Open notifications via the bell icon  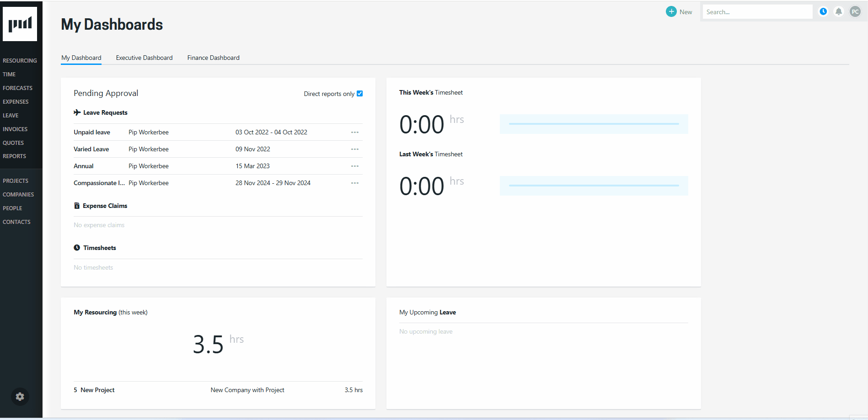pos(839,11)
